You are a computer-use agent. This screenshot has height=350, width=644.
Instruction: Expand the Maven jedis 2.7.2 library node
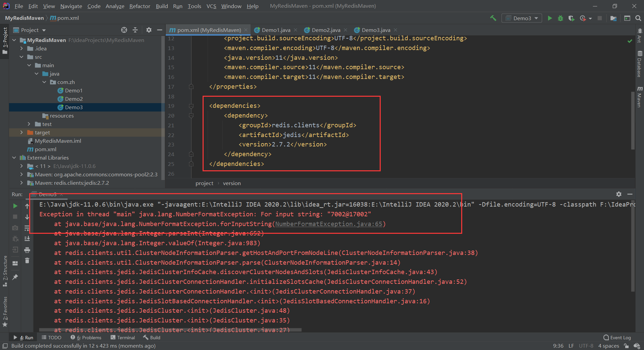pos(22,183)
